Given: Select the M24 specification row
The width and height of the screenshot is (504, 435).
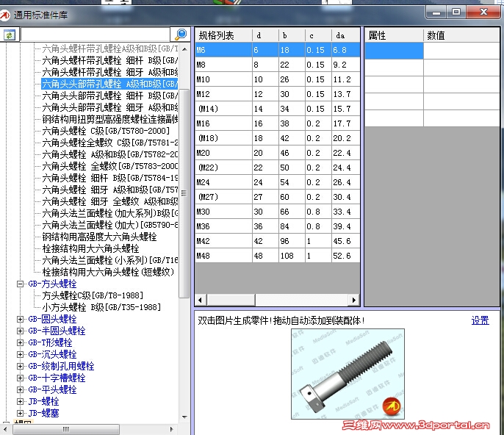Looking at the screenshot, I should click(x=278, y=182).
